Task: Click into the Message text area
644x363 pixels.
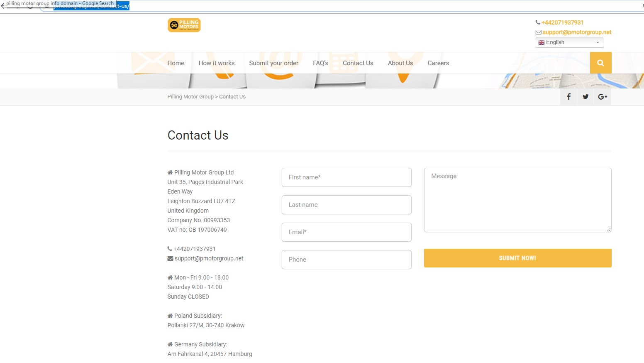Action: point(517,200)
